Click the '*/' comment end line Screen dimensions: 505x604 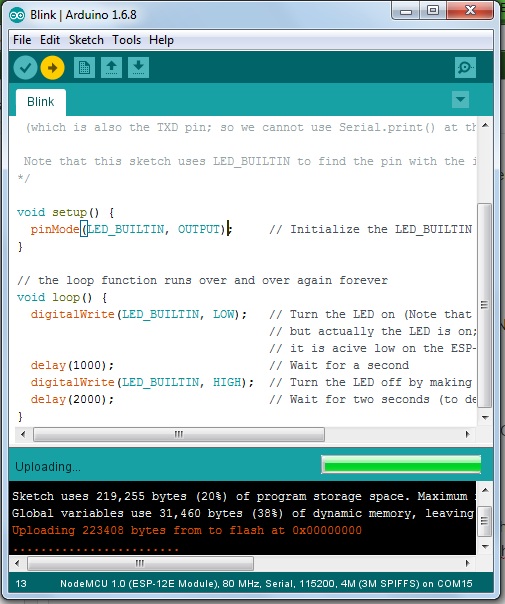[23, 179]
